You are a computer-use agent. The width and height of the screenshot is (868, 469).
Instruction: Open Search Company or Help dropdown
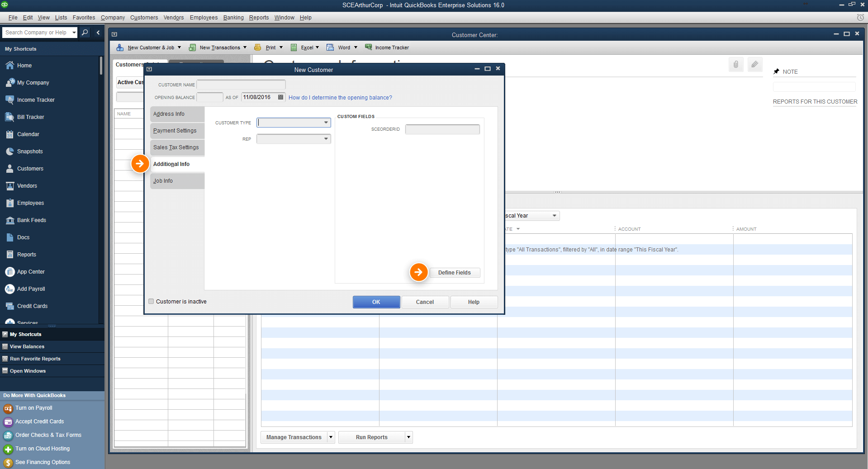pos(74,33)
